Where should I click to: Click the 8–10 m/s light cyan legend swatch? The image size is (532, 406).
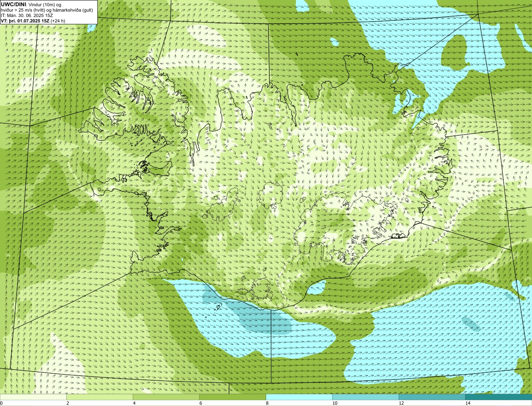(x=299, y=397)
